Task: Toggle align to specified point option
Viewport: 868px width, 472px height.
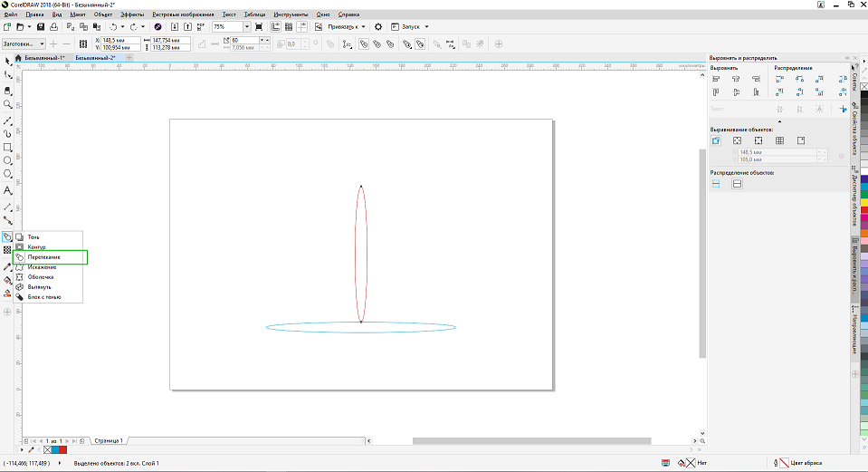Action: [801, 140]
